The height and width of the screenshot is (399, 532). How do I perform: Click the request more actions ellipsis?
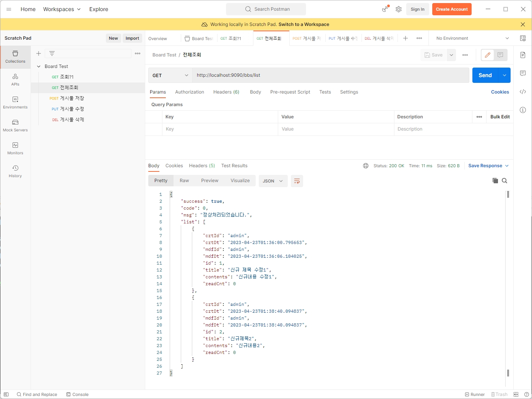coord(465,55)
